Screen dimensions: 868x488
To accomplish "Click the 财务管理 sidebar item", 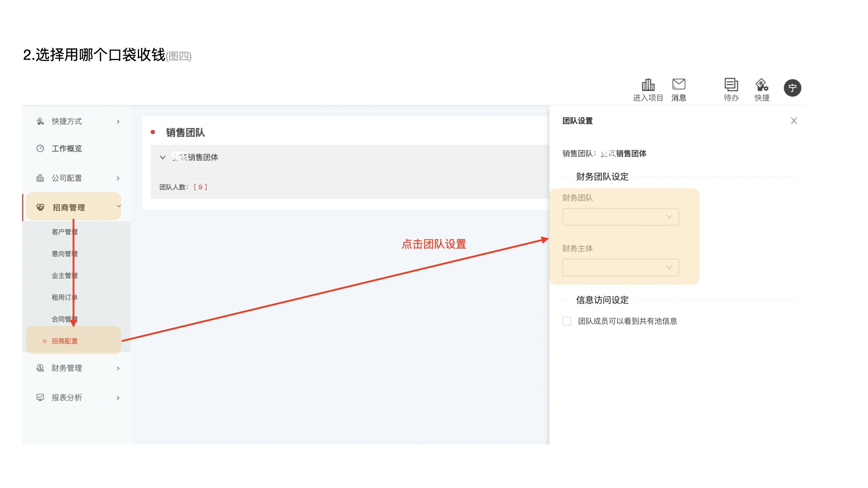I will point(66,368).
